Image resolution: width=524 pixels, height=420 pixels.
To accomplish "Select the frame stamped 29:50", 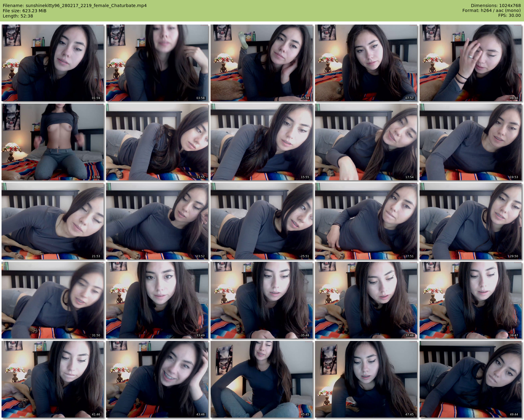I will pos(471,221).
